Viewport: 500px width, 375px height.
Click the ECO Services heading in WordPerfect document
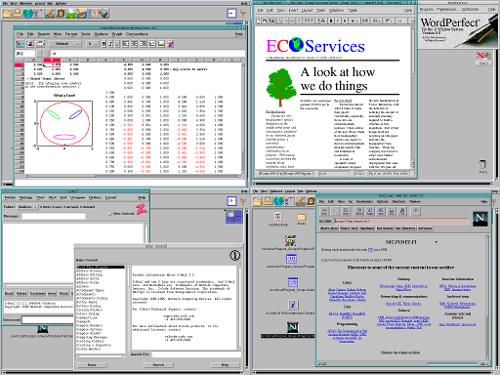click(315, 46)
